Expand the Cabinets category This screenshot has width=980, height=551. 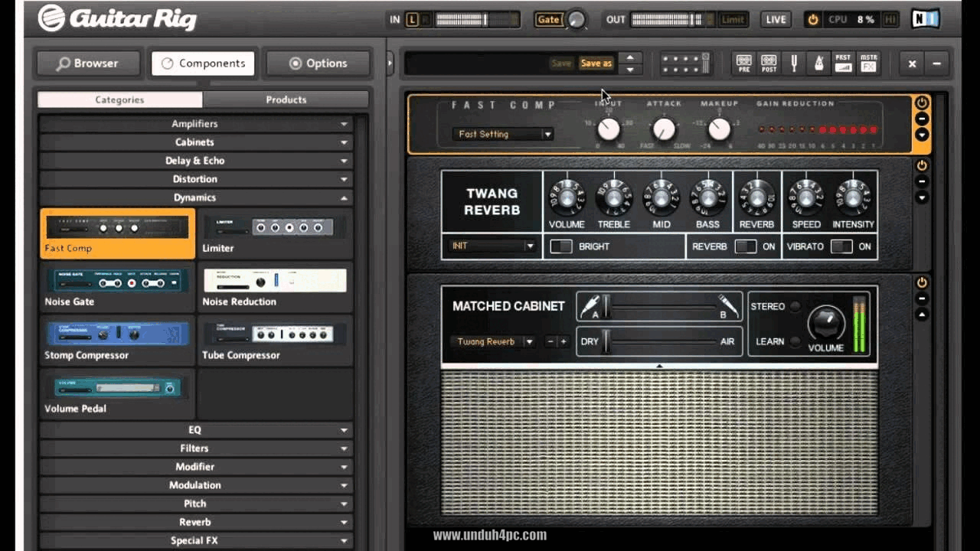pyautogui.click(x=196, y=142)
